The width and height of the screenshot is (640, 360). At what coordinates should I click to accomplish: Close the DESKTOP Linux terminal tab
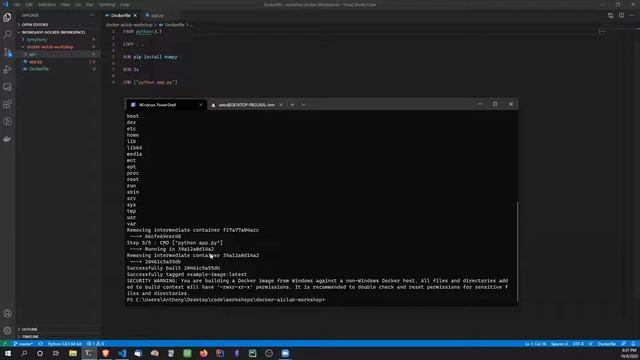tap(281, 104)
